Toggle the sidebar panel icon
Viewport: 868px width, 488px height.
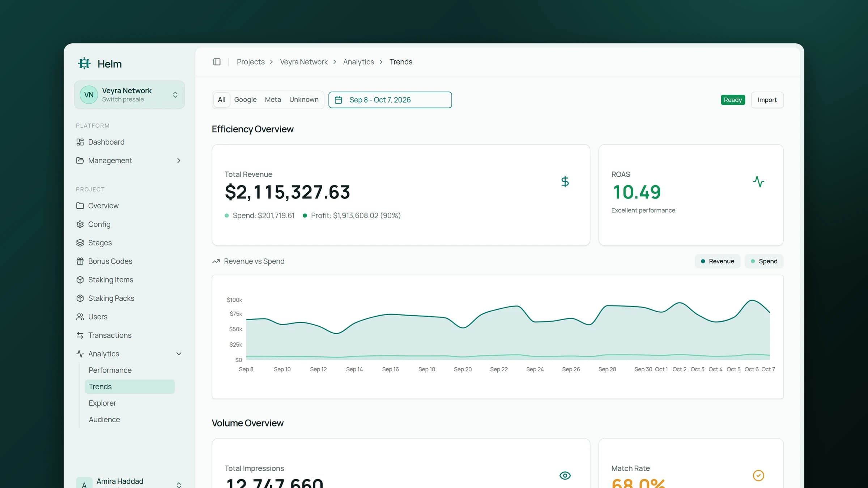click(x=217, y=62)
